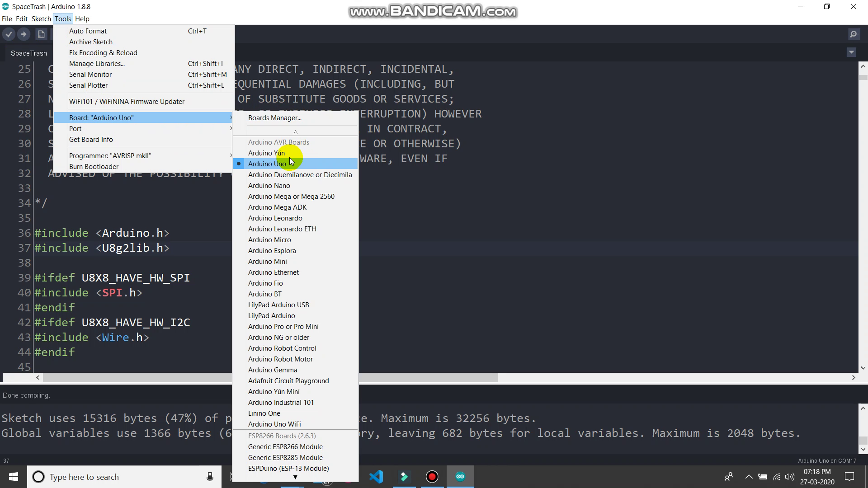The width and height of the screenshot is (868, 488).
Task: Open Visual Studio Code from taskbar
Action: [x=376, y=477]
